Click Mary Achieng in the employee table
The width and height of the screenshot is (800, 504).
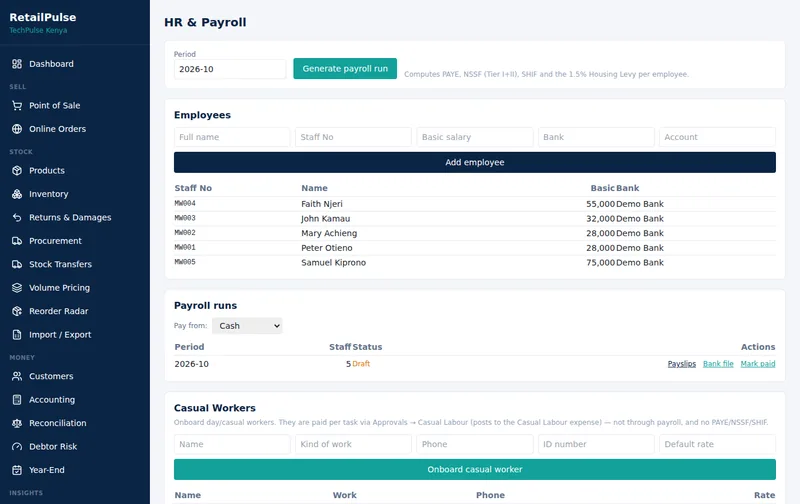pyautogui.click(x=329, y=233)
